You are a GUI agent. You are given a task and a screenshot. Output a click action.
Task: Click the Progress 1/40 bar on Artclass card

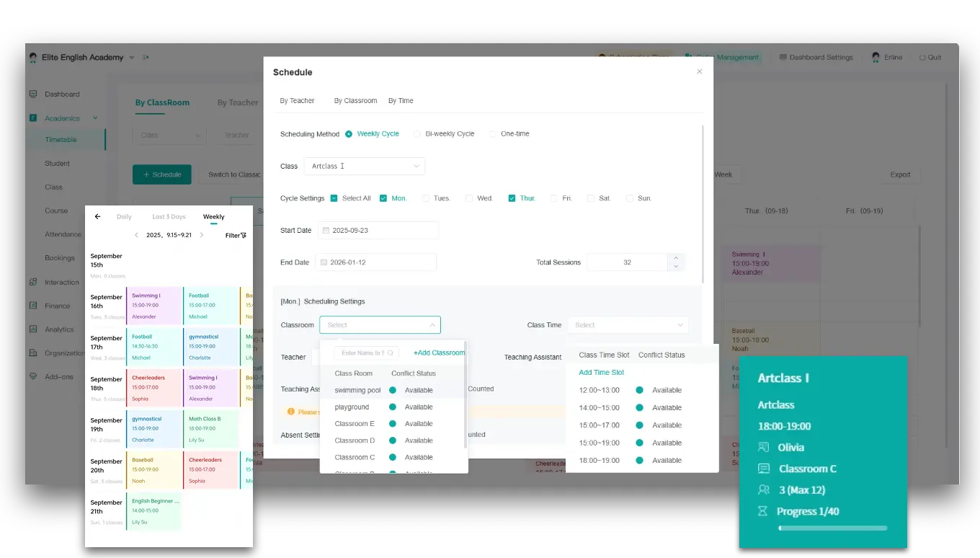point(832,528)
